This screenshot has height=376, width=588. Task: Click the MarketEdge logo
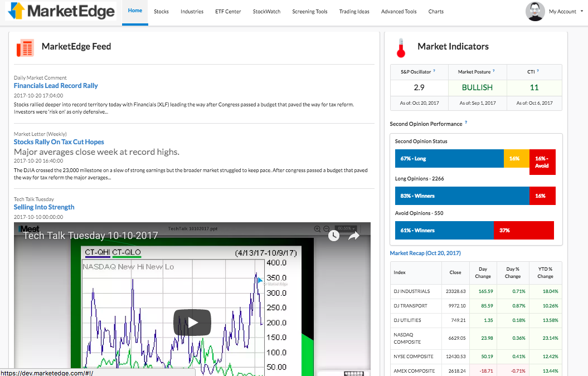pyautogui.click(x=61, y=11)
